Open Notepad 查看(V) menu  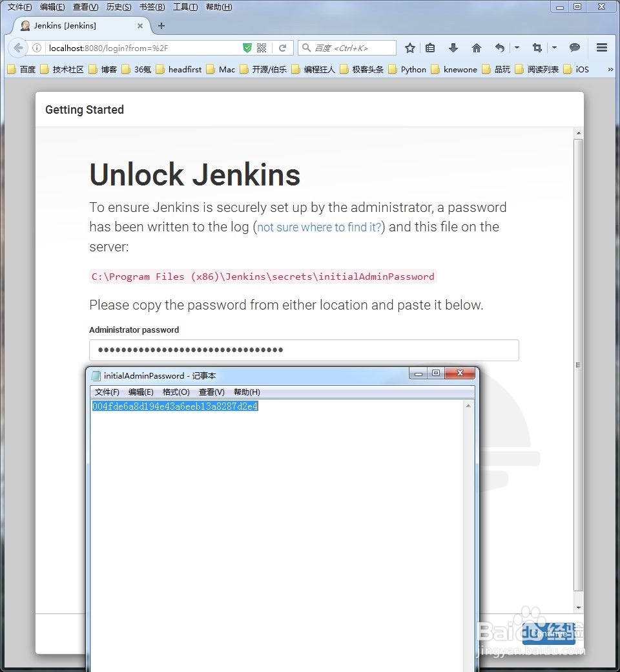[212, 392]
